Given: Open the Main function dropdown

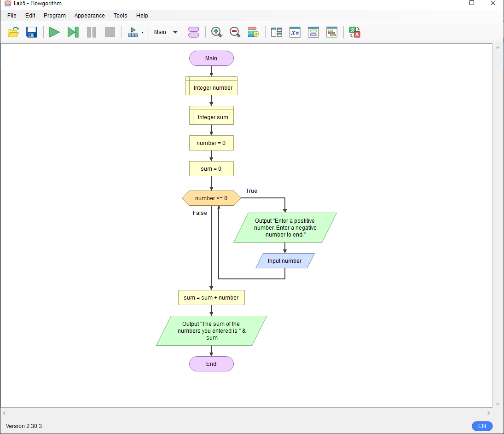Looking at the screenshot, I should 166,32.
